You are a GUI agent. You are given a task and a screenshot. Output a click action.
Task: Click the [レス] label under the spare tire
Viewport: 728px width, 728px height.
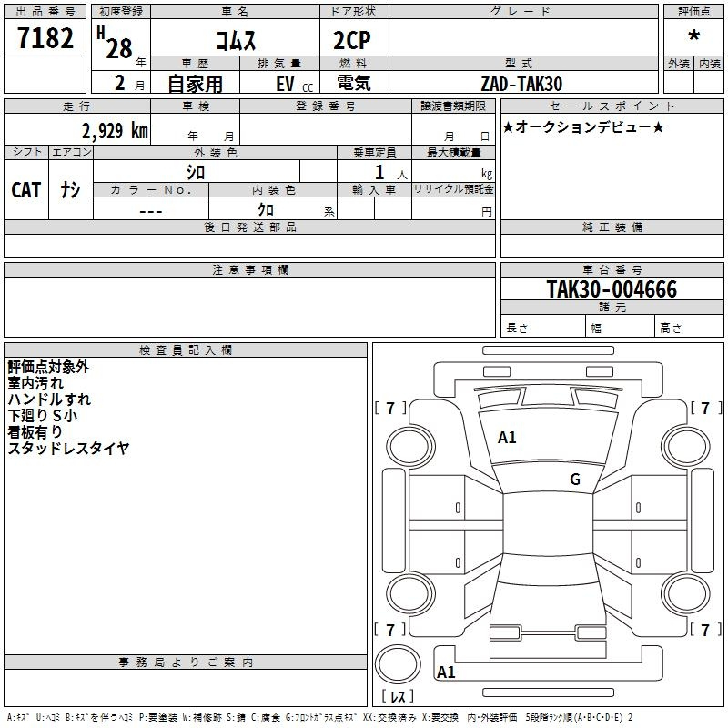coord(401,696)
